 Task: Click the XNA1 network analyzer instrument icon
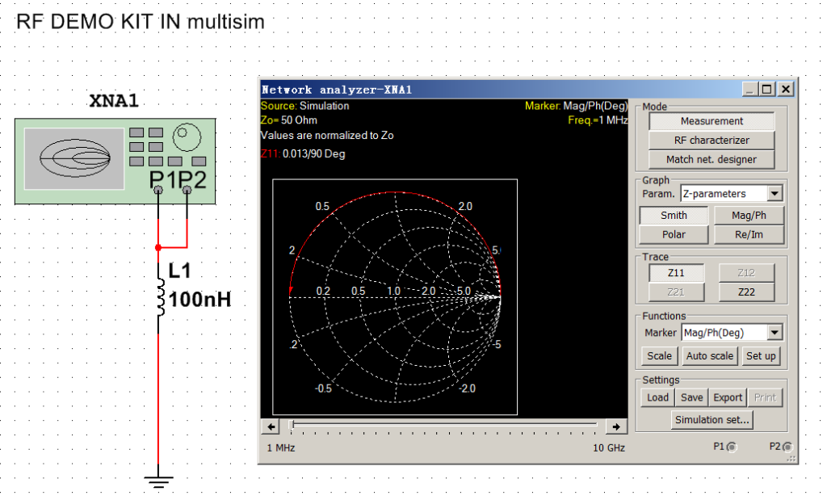[x=115, y=161]
